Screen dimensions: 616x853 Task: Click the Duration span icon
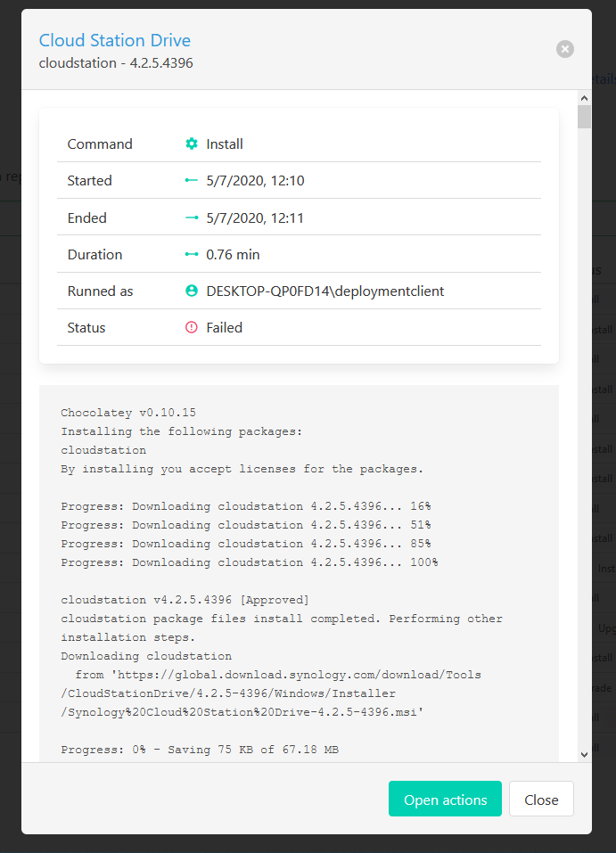192,254
